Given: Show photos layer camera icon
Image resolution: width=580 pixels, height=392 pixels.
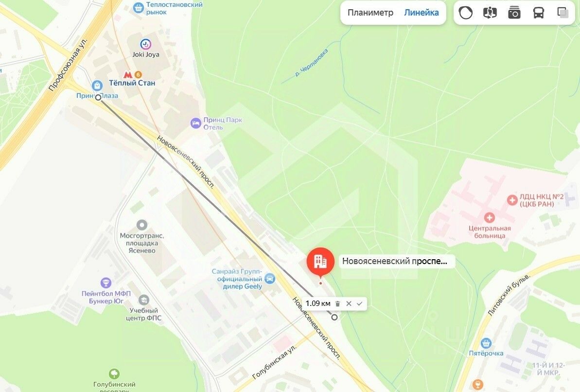Looking at the screenshot, I should tap(514, 13).
